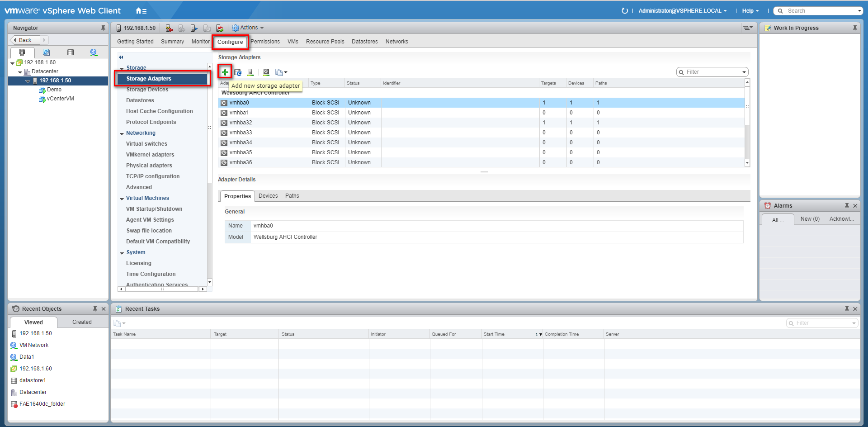Click the Back button in Navigator
This screenshot has height=427, width=868.
click(25, 40)
